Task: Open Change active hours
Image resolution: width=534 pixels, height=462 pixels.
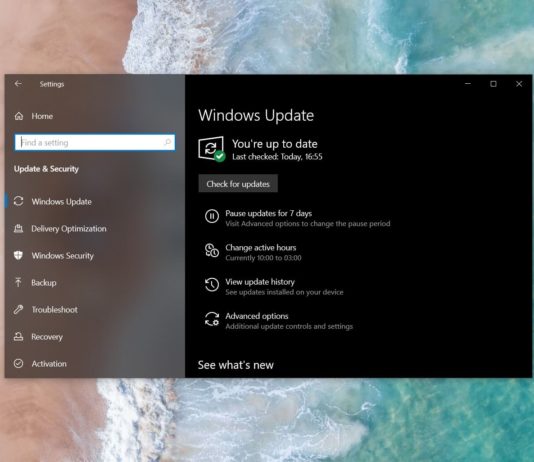Action: pyautogui.click(x=261, y=248)
